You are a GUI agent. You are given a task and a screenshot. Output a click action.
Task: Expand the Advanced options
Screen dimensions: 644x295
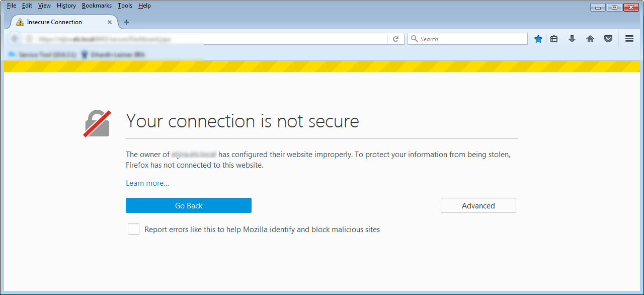[x=478, y=205]
